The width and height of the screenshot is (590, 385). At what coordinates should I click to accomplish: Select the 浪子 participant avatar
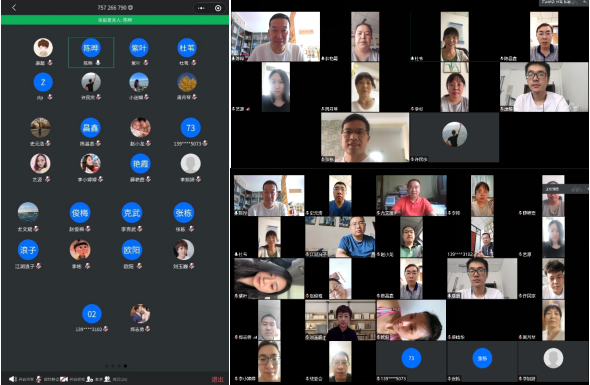tap(28, 250)
